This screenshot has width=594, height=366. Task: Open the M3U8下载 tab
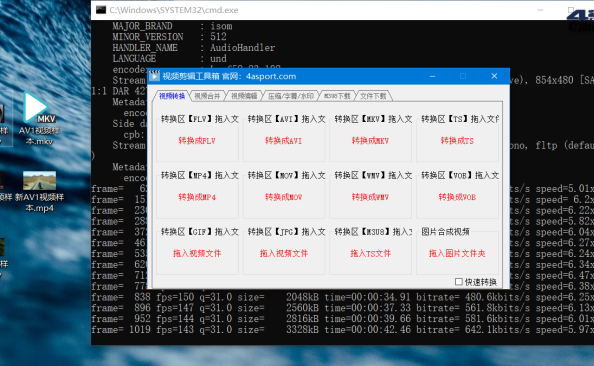pyautogui.click(x=337, y=96)
